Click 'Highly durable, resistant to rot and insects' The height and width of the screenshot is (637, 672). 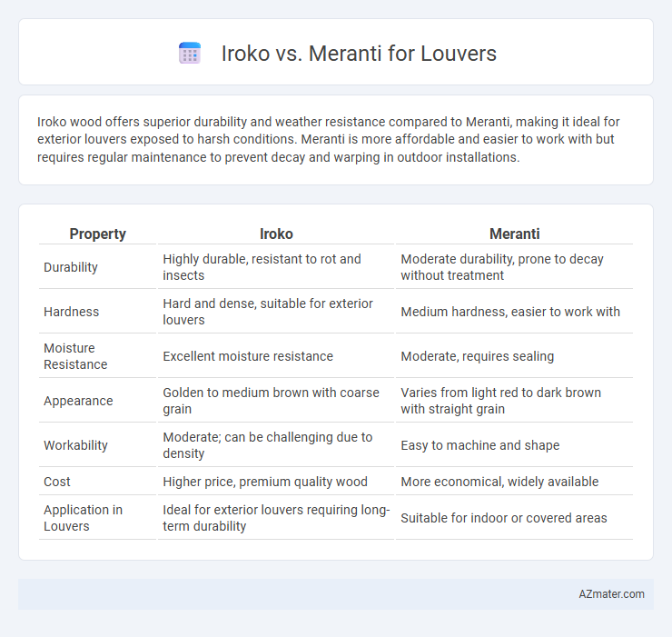point(262,267)
